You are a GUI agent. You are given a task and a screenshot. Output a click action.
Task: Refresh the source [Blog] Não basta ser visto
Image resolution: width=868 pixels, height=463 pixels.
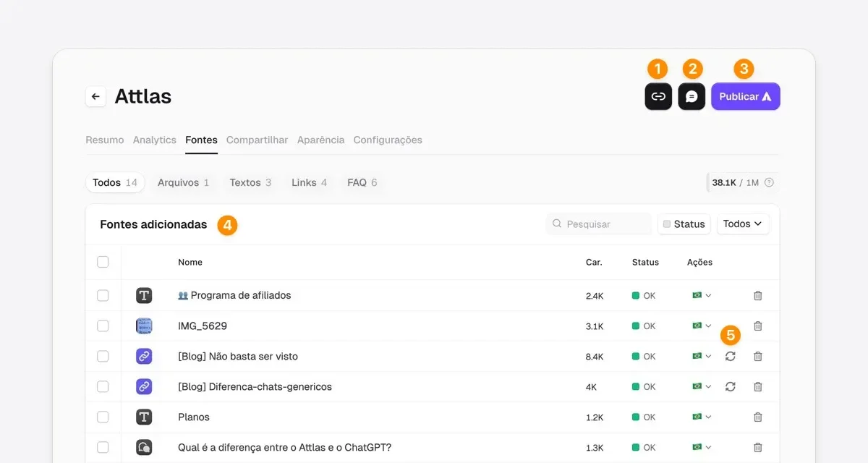coord(730,356)
